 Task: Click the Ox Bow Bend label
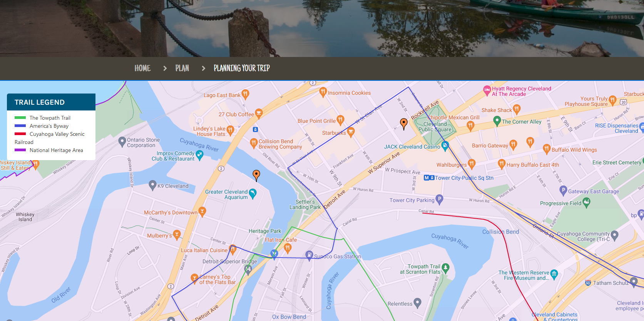(289, 317)
